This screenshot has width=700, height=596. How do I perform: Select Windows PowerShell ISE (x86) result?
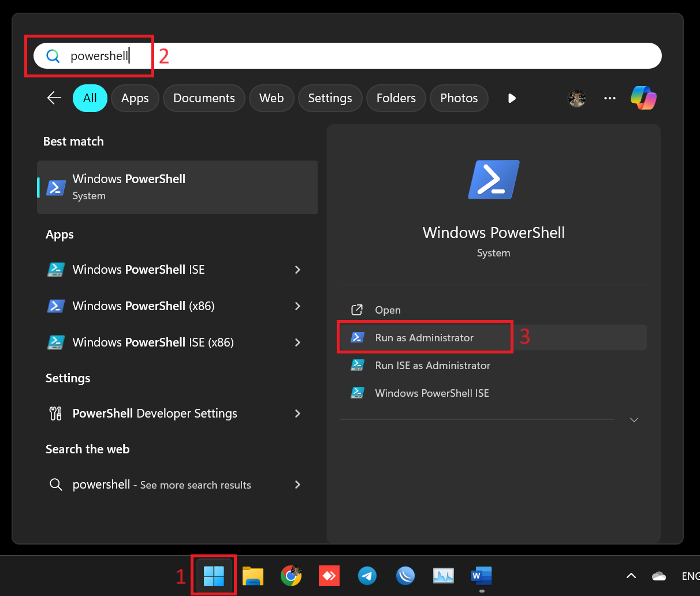[177, 342]
